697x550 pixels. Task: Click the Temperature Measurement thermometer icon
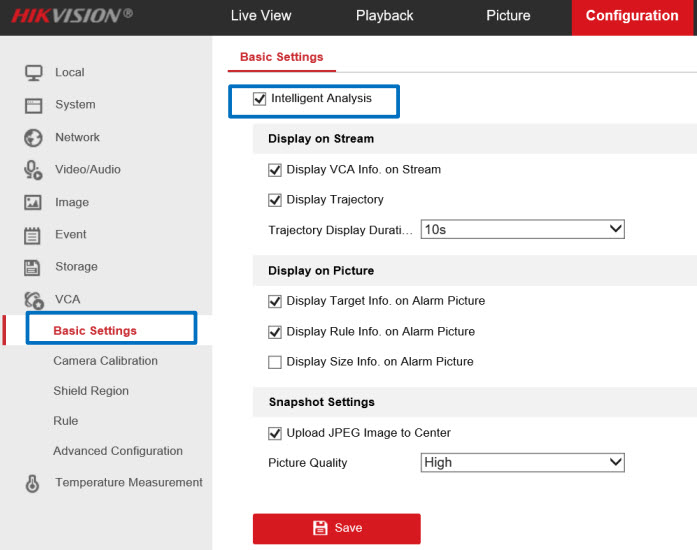[x=33, y=483]
